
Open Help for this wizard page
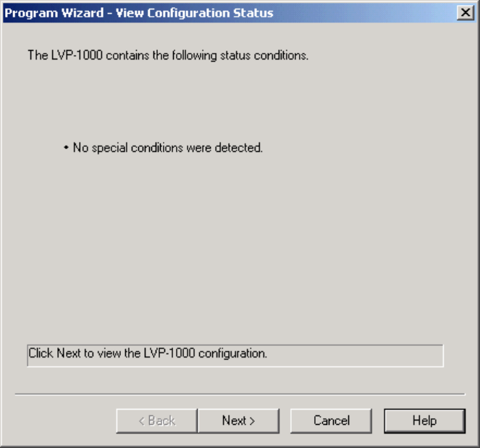coord(424,420)
